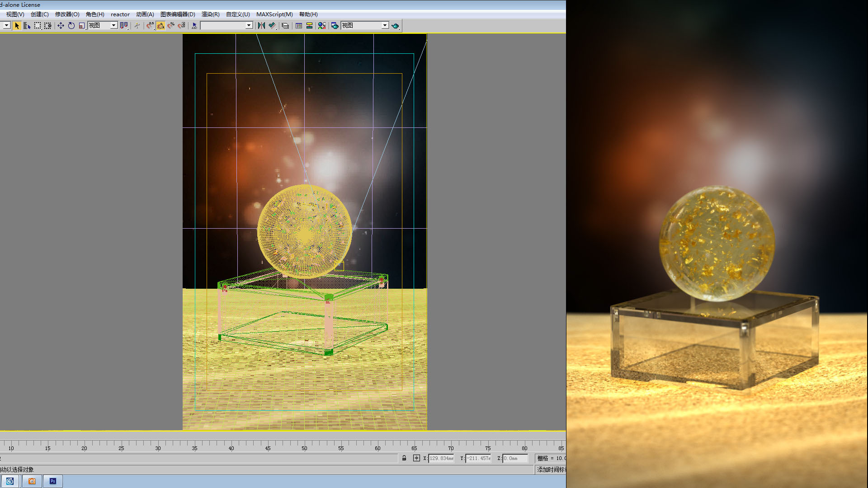Toggle the selection lock padlock

point(404,458)
